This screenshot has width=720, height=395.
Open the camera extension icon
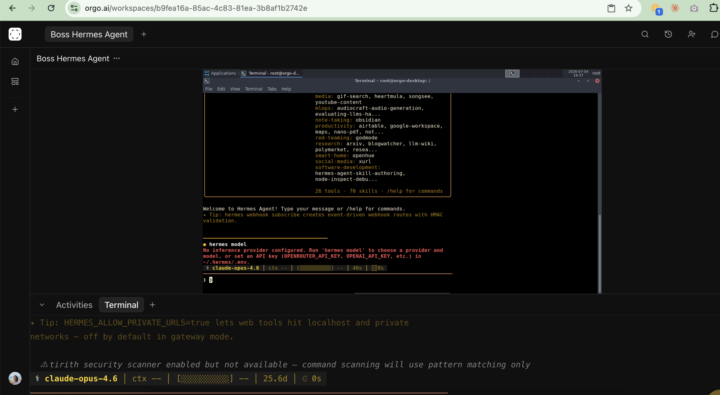(x=694, y=8)
